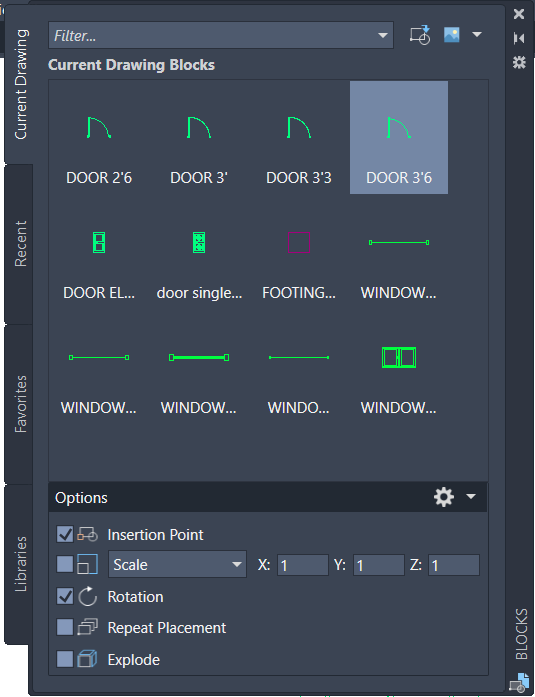Toggle the Insertion Point checkbox

[x=65, y=534]
